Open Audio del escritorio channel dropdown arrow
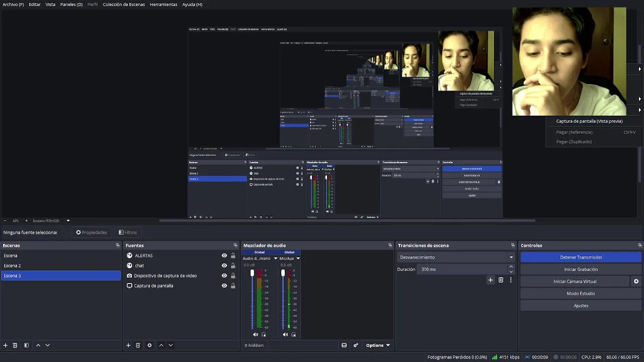Image resolution: width=644 pixels, height=362 pixels. click(x=275, y=258)
